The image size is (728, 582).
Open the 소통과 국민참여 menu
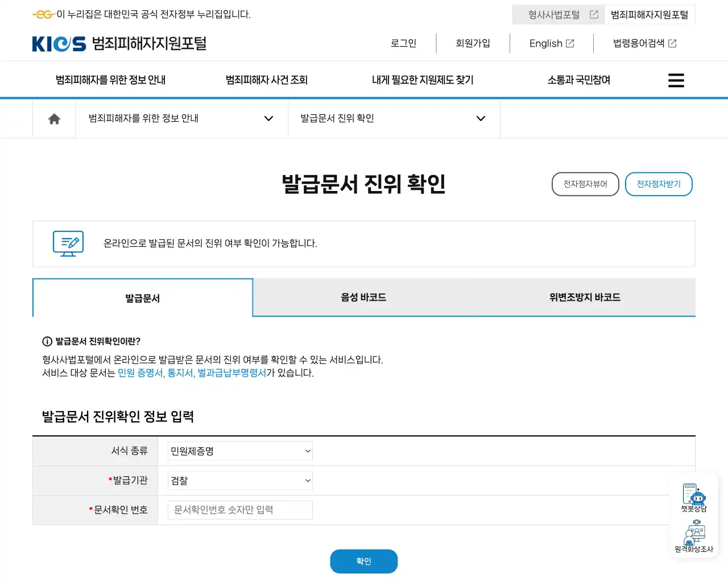[x=579, y=80]
